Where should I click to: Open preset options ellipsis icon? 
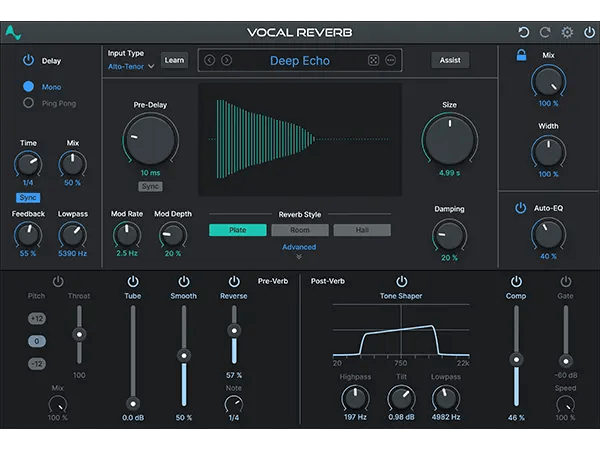point(390,60)
